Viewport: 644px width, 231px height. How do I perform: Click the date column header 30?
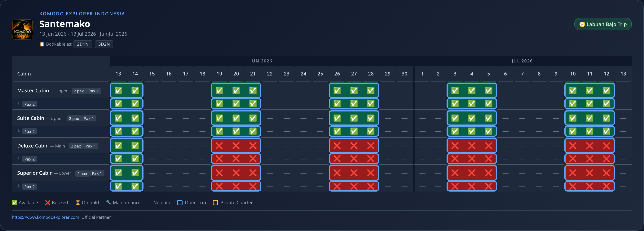click(x=404, y=74)
